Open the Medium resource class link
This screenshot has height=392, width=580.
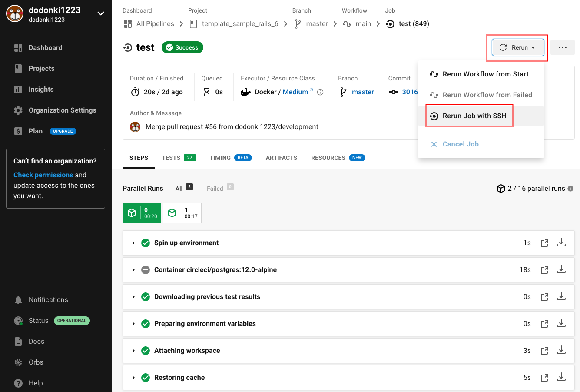[298, 92]
